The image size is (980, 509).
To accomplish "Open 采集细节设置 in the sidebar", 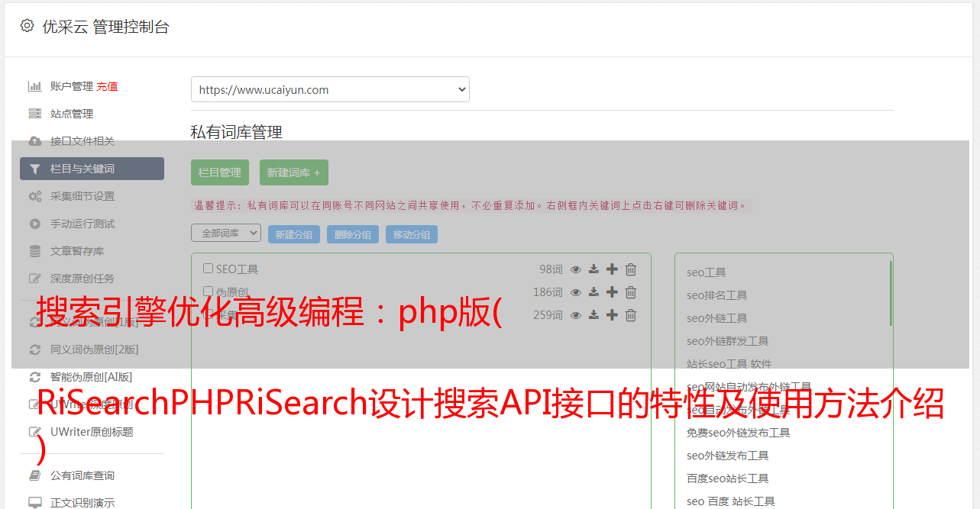I will (82, 196).
